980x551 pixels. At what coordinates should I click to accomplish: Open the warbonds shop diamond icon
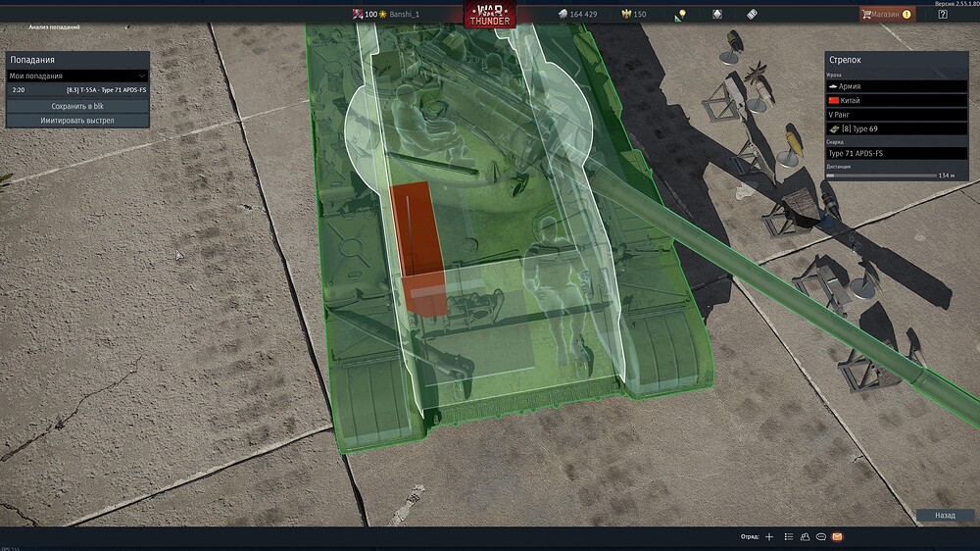717,14
